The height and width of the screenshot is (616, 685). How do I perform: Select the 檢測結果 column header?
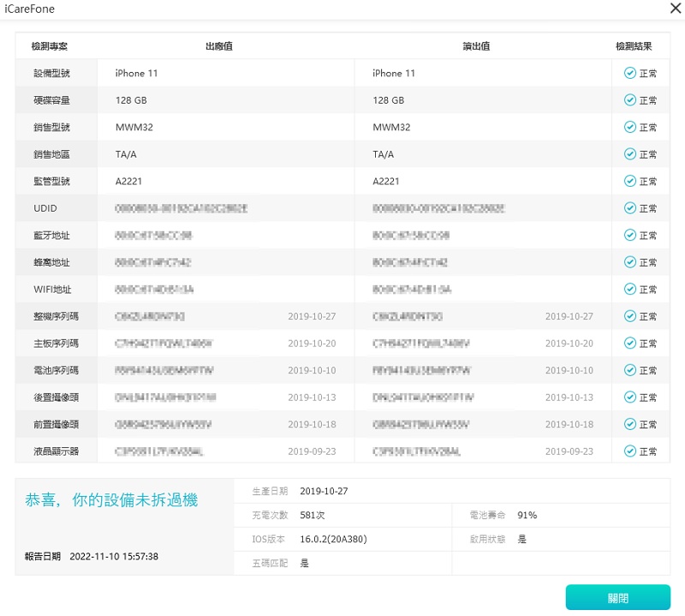pyautogui.click(x=634, y=46)
